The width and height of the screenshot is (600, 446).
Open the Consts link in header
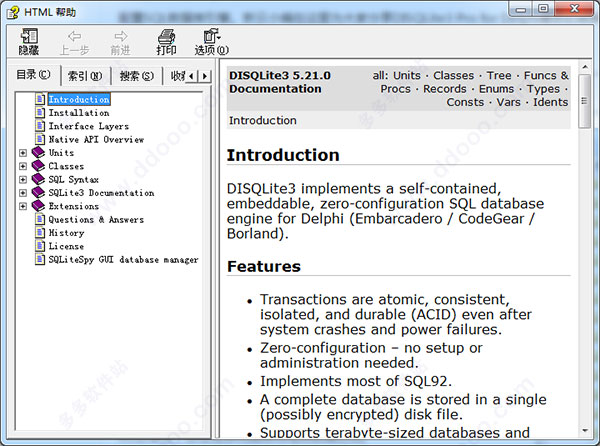pos(465,103)
